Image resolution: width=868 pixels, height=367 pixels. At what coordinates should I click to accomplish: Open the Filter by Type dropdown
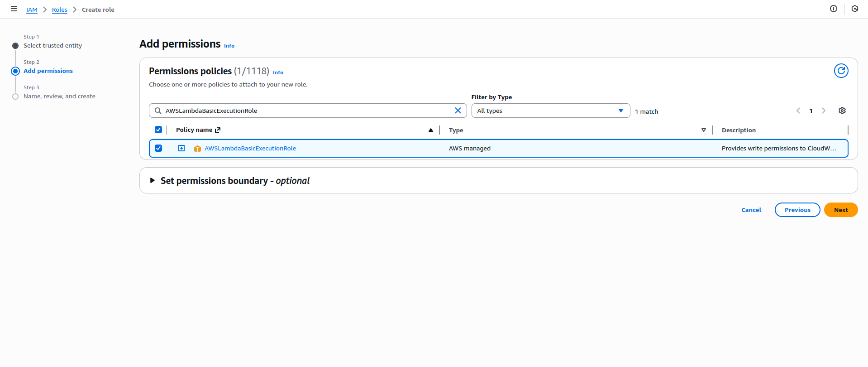tap(551, 111)
